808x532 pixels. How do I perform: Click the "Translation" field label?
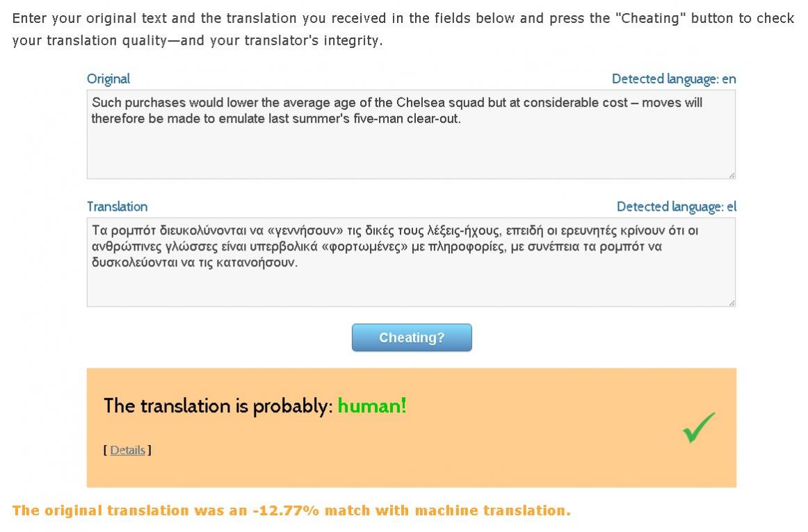[117, 207]
